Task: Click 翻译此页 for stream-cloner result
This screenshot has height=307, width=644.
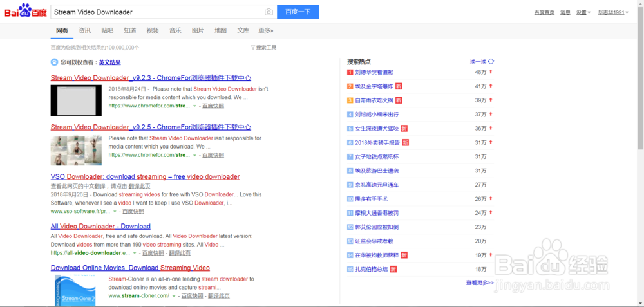Action: pyautogui.click(x=219, y=296)
